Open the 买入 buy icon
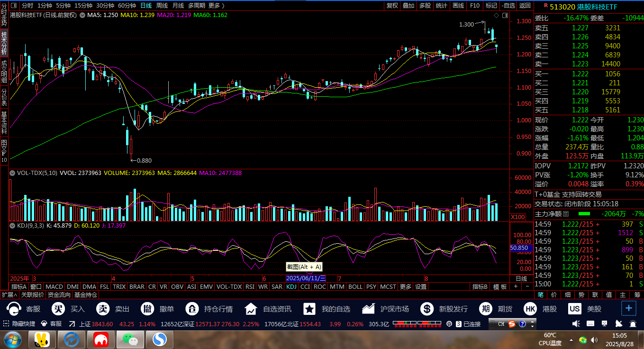Image resolution: width=644 pixels, height=349 pixels. click(x=59, y=309)
